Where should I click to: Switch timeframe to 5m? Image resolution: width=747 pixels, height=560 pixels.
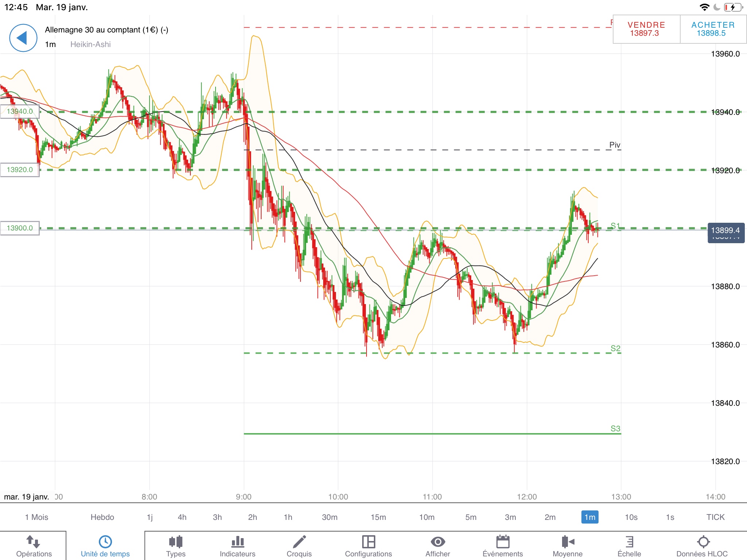click(x=471, y=517)
